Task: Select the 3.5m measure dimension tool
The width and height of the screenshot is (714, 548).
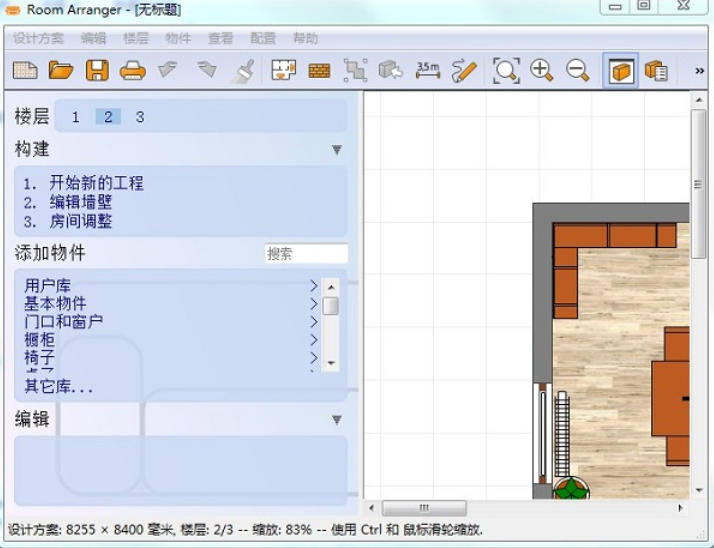Action: pyautogui.click(x=428, y=71)
